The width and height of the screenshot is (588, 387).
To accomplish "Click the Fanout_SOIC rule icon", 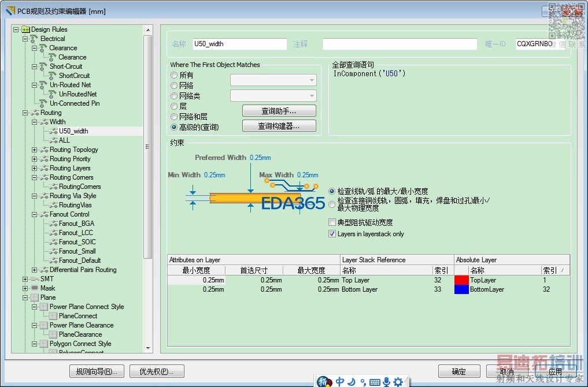I will [x=54, y=242].
